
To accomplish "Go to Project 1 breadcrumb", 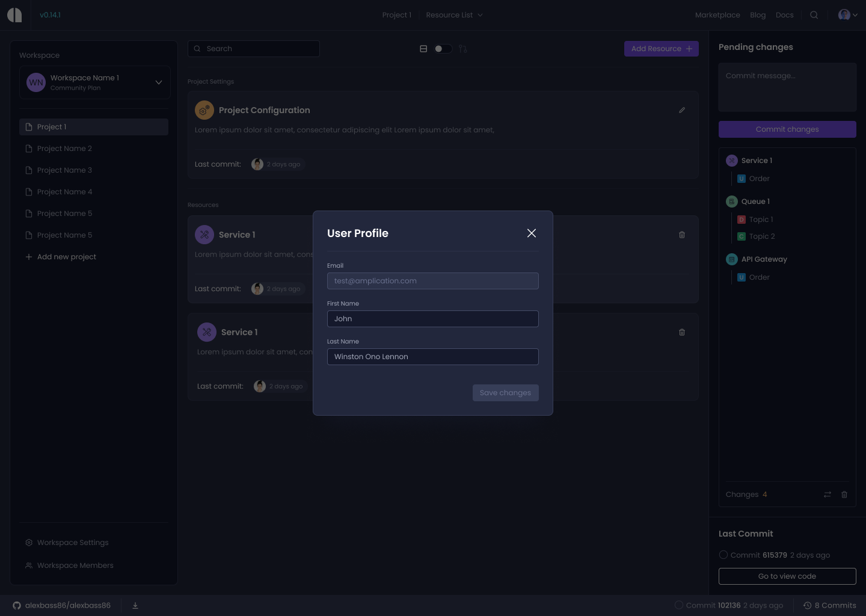I will coord(397,15).
